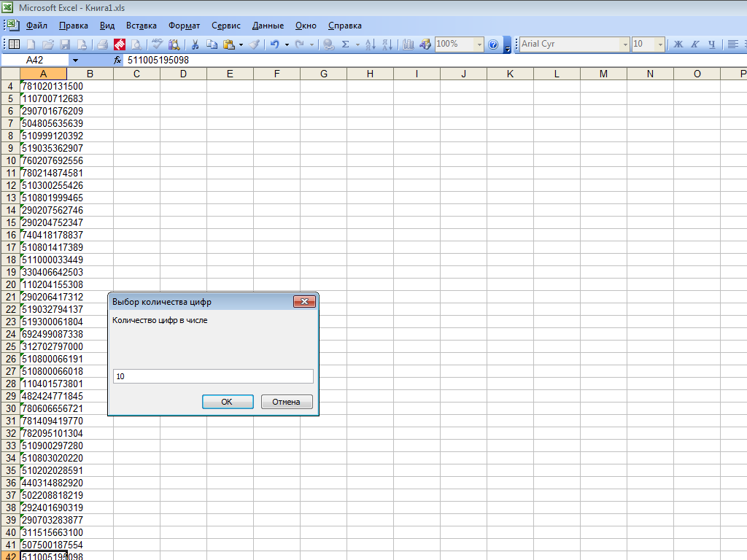747x560 pixels.
Task: Click the Open file folder icon
Action: (47, 44)
